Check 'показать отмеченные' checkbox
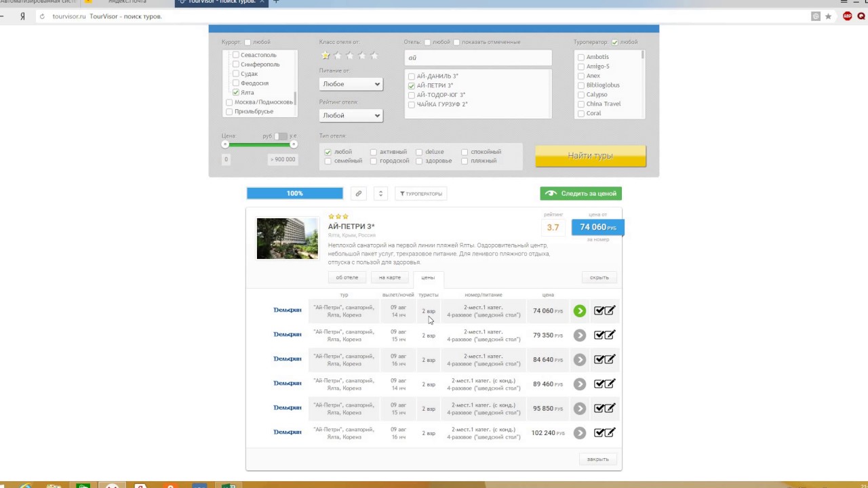Screen dimensions: 868x488 click(x=456, y=42)
